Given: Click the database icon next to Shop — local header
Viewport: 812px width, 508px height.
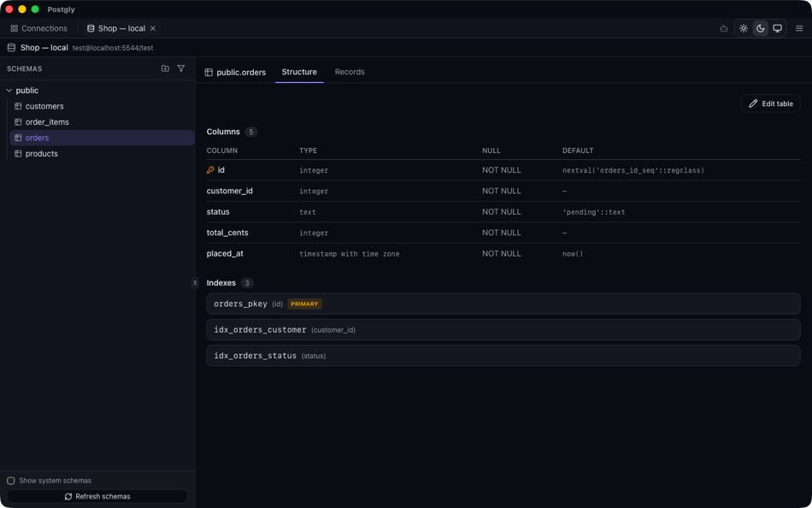Looking at the screenshot, I should click(x=11, y=48).
